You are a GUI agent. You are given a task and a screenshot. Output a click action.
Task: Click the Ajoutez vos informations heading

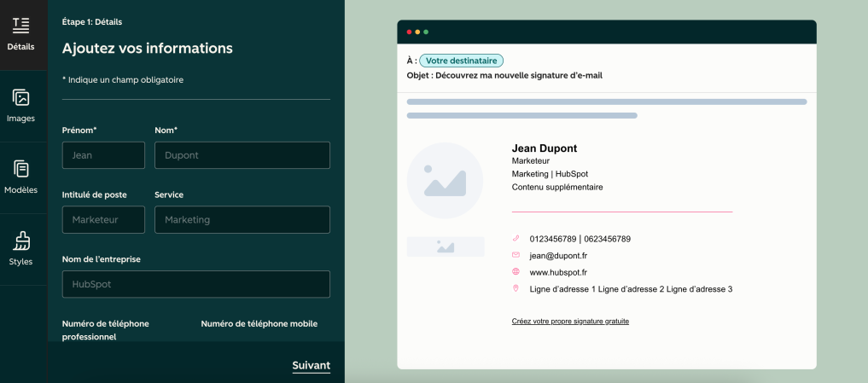(x=148, y=48)
